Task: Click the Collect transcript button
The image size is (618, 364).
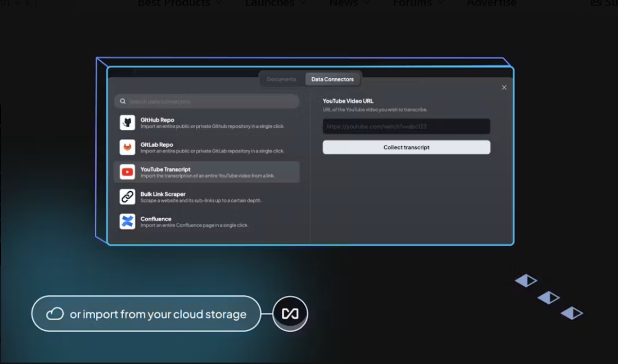Action: click(x=406, y=147)
